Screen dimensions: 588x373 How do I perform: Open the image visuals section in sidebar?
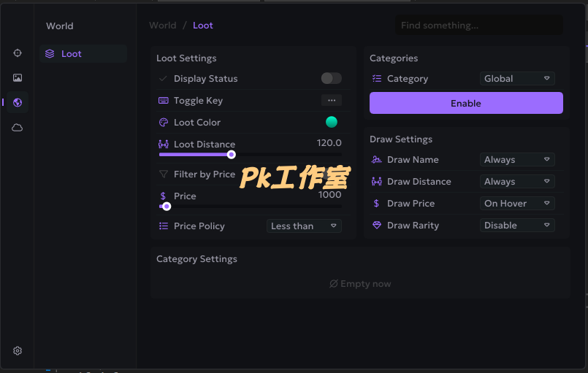[x=18, y=77]
